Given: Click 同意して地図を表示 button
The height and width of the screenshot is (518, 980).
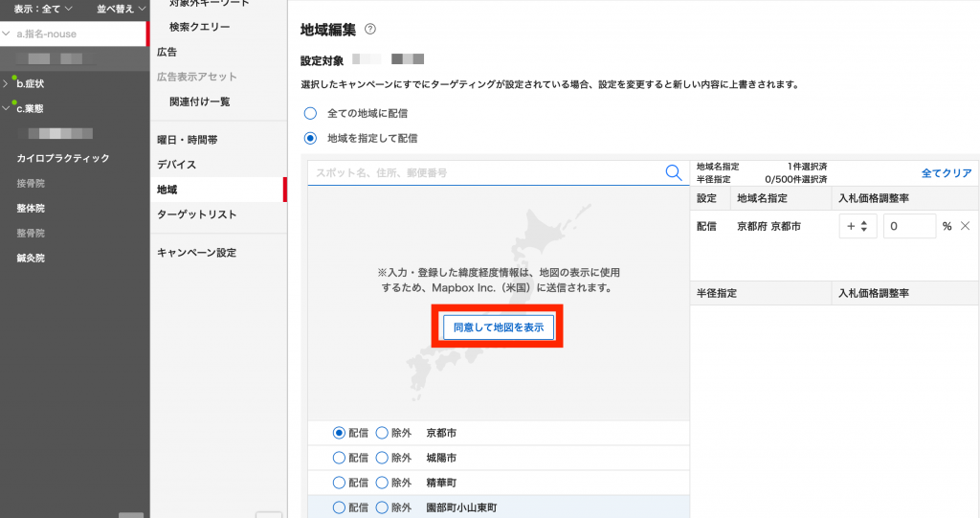Looking at the screenshot, I should (498, 327).
